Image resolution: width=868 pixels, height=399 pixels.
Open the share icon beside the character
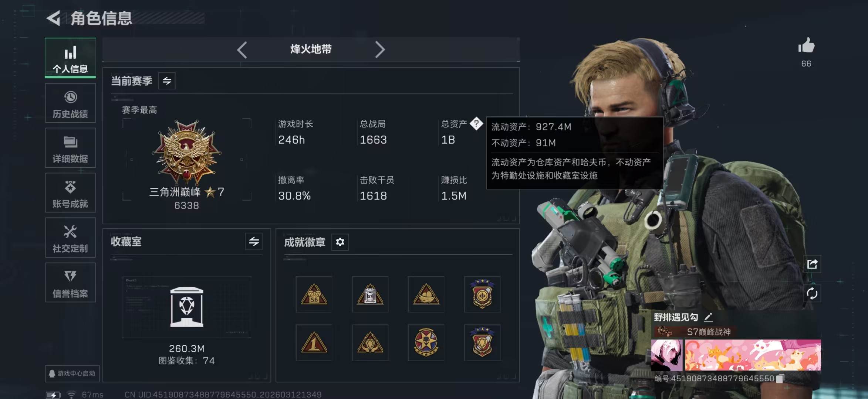[x=812, y=264]
